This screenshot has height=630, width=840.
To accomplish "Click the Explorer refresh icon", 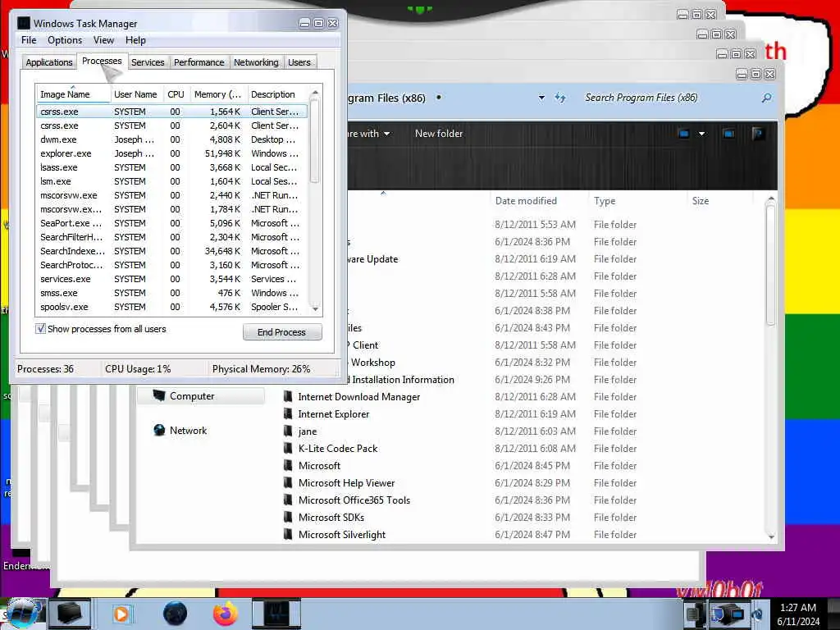I will click(x=559, y=98).
